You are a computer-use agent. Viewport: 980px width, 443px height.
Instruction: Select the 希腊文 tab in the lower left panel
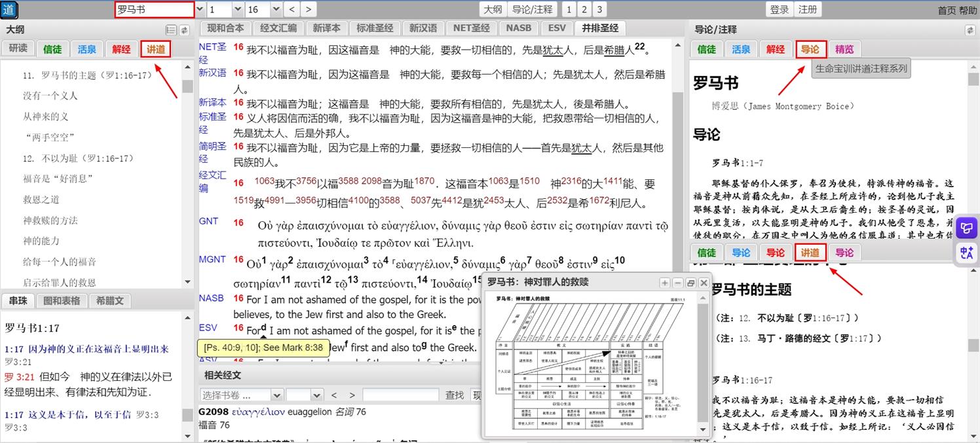point(109,301)
